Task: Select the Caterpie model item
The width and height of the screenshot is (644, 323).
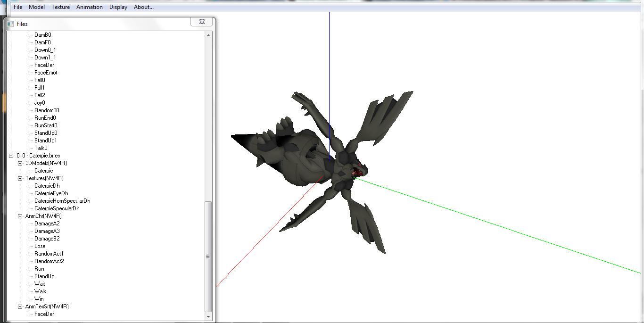Action: [x=43, y=171]
